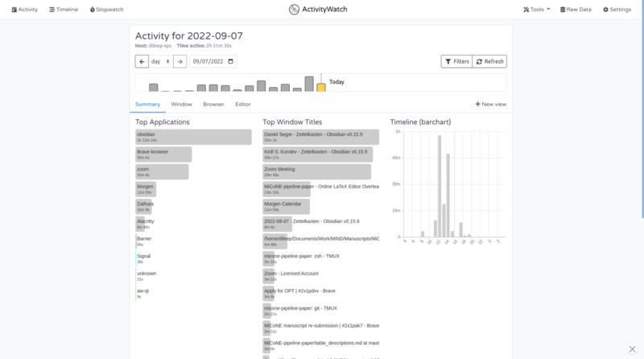Refresh the activity data
This screenshot has height=359, width=644.
(489, 61)
